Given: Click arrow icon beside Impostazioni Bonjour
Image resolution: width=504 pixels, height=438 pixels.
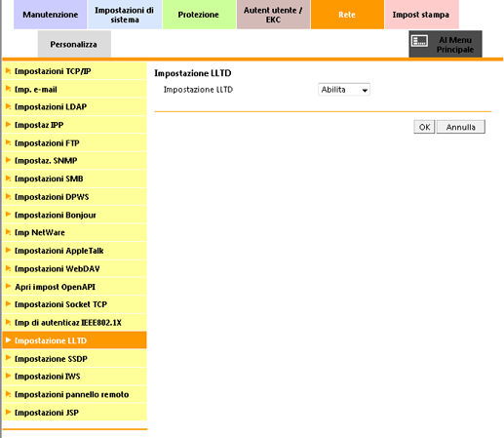Looking at the screenshot, I should tap(9, 215).
